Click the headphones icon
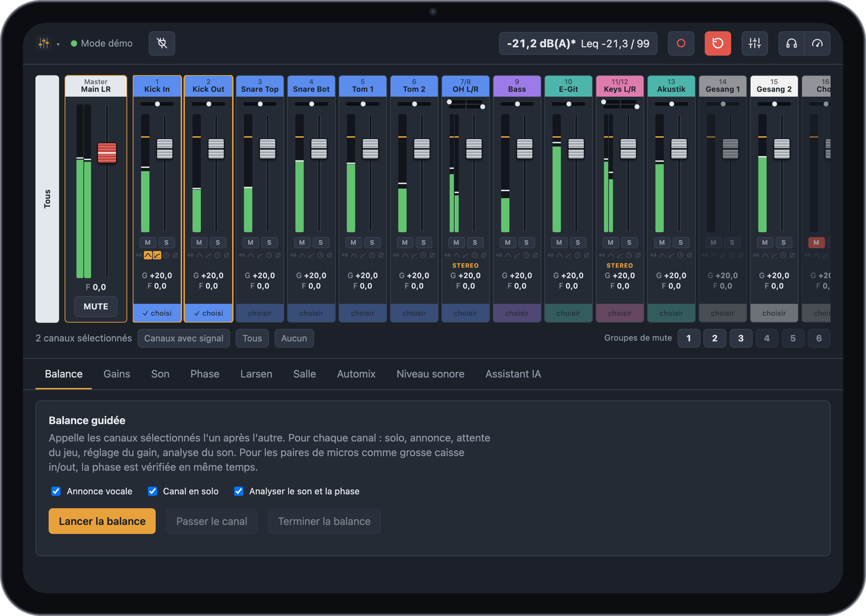Screen dimensions: 866x616 [791, 43]
